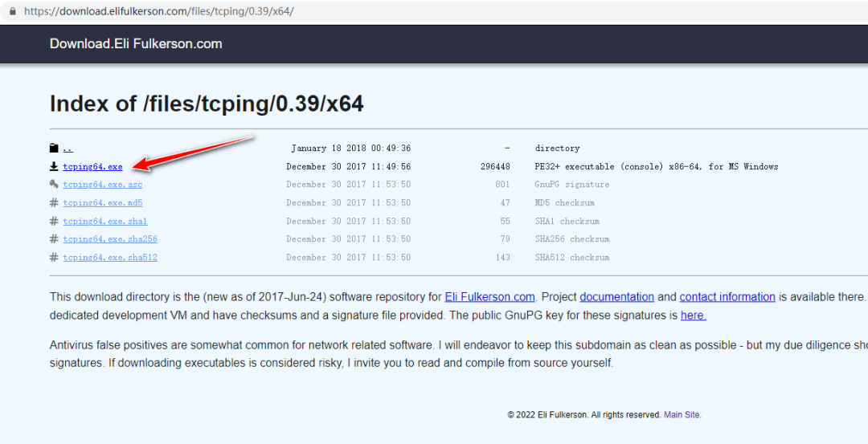Open the contact information link
Screen dimensions: 868x444
pyautogui.click(x=727, y=297)
